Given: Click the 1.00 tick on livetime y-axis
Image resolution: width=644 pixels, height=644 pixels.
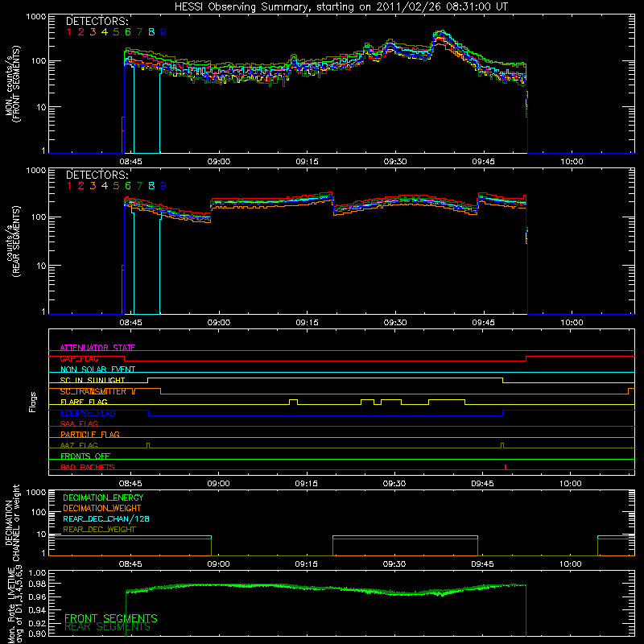Looking at the screenshot, I should (36, 572).
